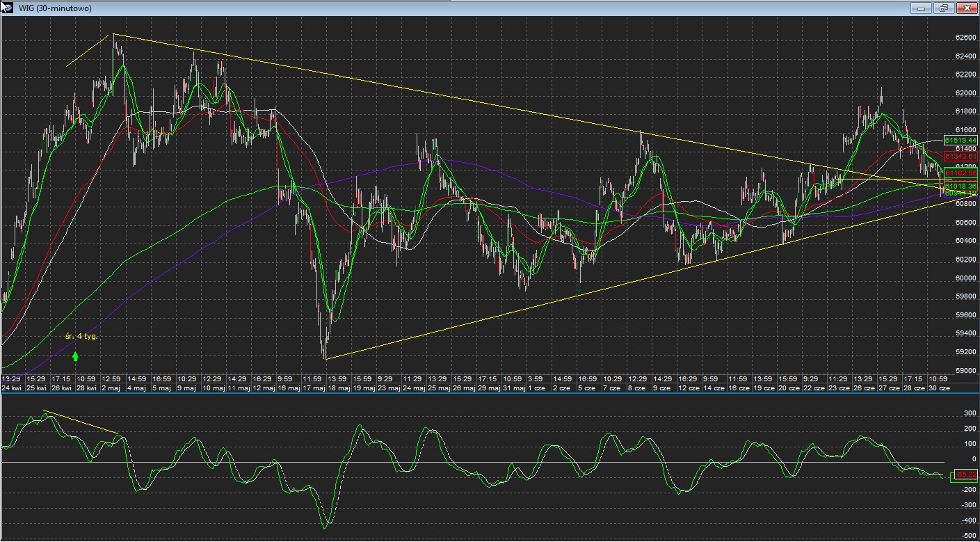Click the -85.22 oscillator value label
Screen dimensions: 980x542
(x=965, y=475)
